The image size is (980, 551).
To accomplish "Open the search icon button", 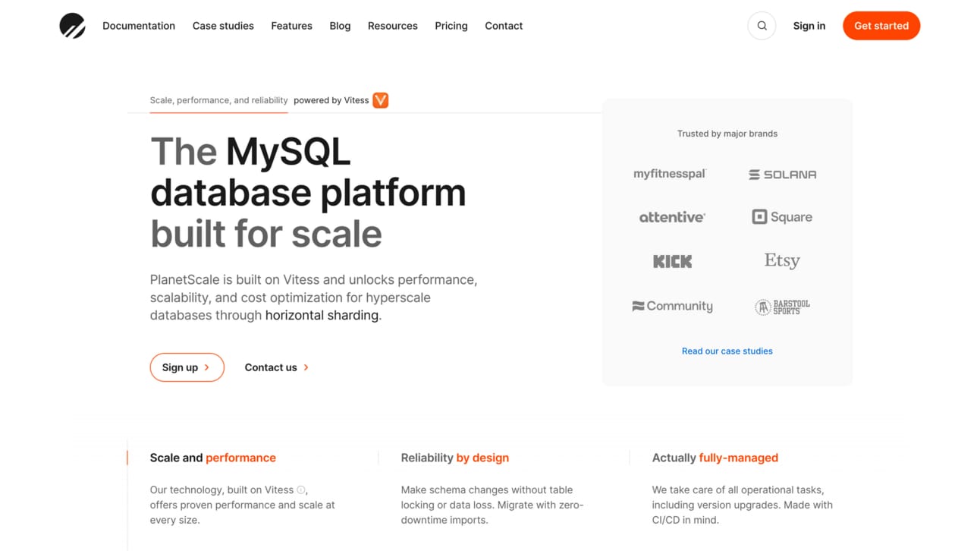I will 762,26.
